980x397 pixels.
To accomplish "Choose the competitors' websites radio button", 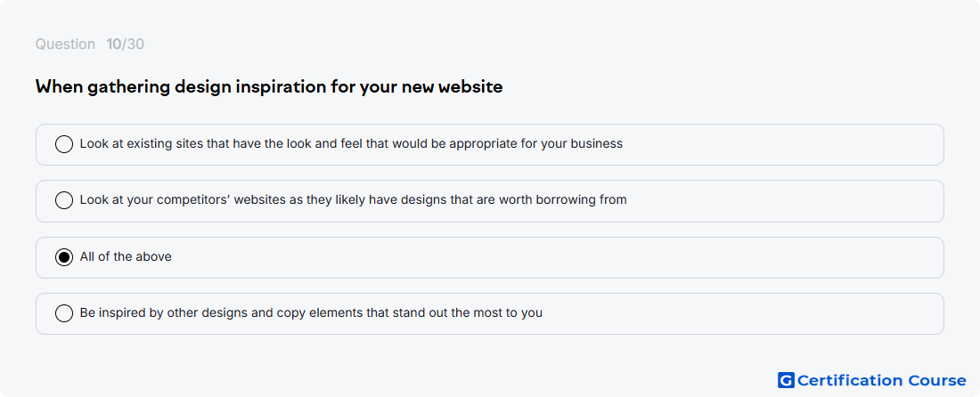I will click(x=64, y=200).
